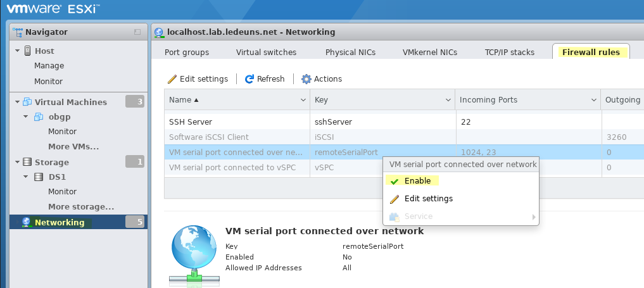Open Monitor under DS1

tap(63, 192)
